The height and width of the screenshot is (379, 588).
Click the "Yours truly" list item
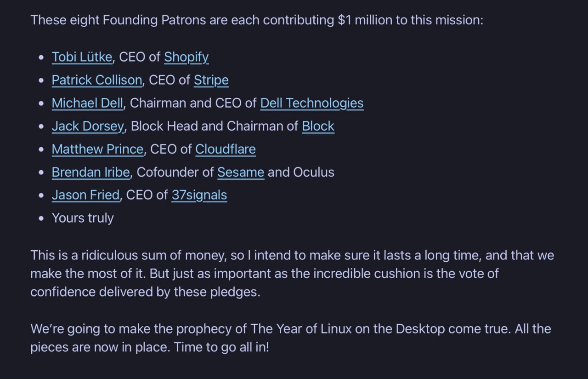[x=83, y=218]
